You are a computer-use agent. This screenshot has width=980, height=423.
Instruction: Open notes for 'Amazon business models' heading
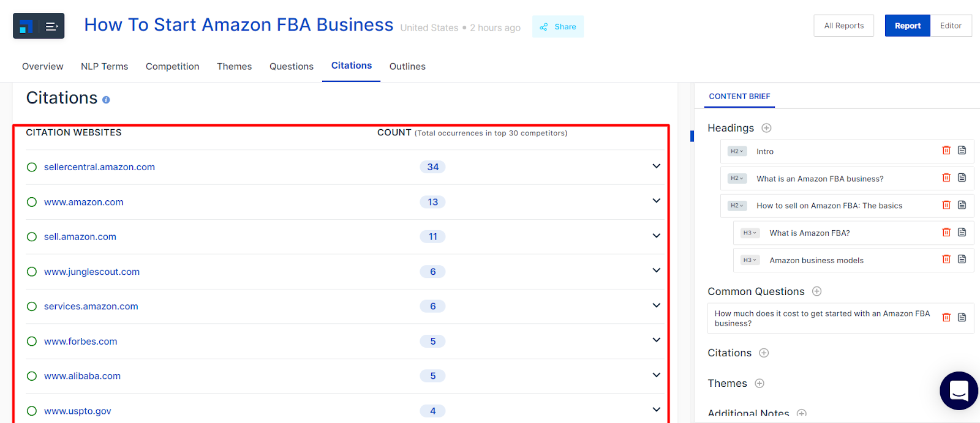962,260
